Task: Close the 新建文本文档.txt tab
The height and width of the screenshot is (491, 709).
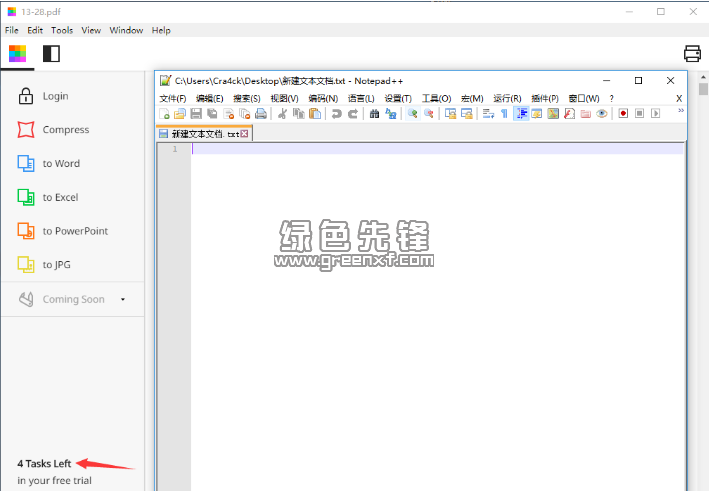Action: click(x=244, y=133)
